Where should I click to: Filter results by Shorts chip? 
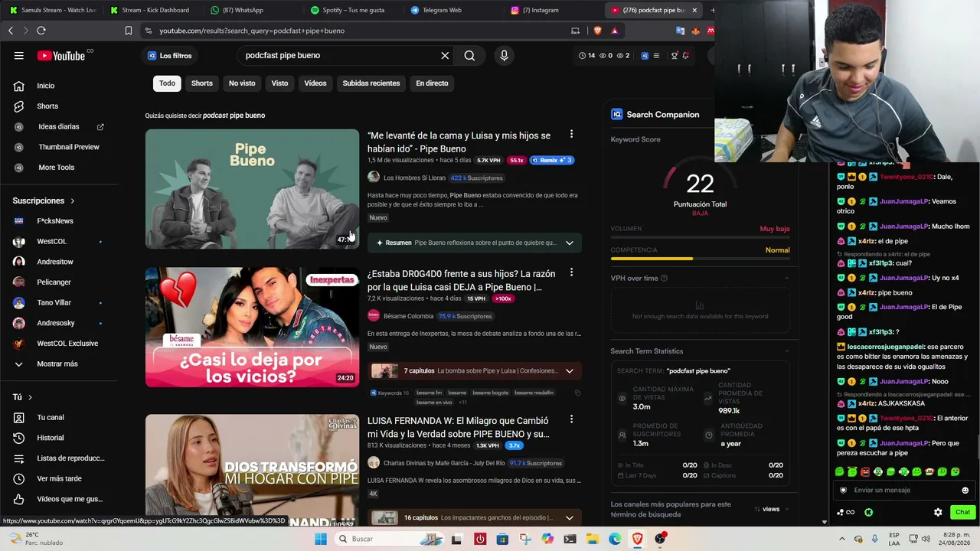click(x=202, y=83)
